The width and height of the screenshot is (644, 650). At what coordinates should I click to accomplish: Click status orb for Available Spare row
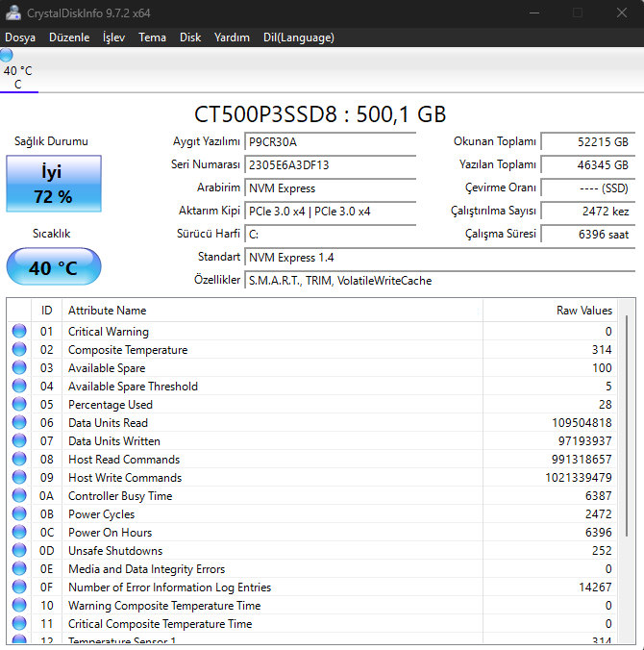coord(19,367)
